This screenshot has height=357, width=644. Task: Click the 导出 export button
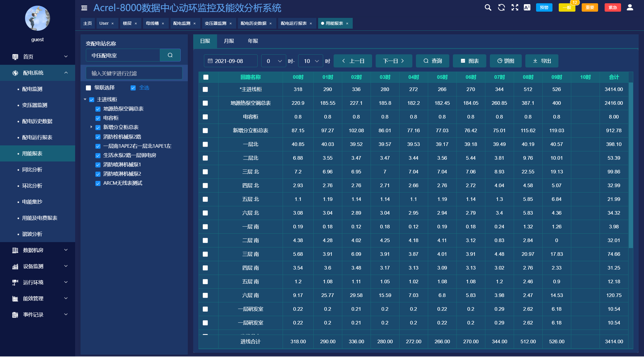tap(542, 61)
